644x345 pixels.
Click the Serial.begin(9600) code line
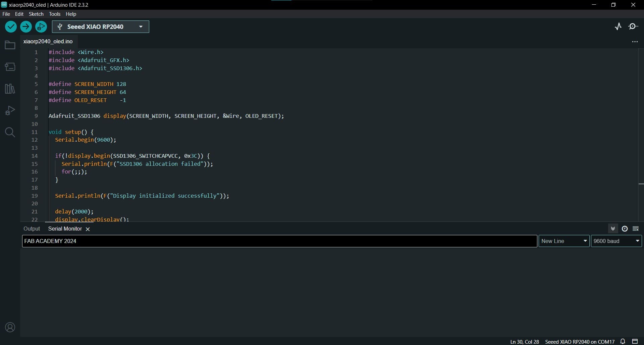(86, 140)
